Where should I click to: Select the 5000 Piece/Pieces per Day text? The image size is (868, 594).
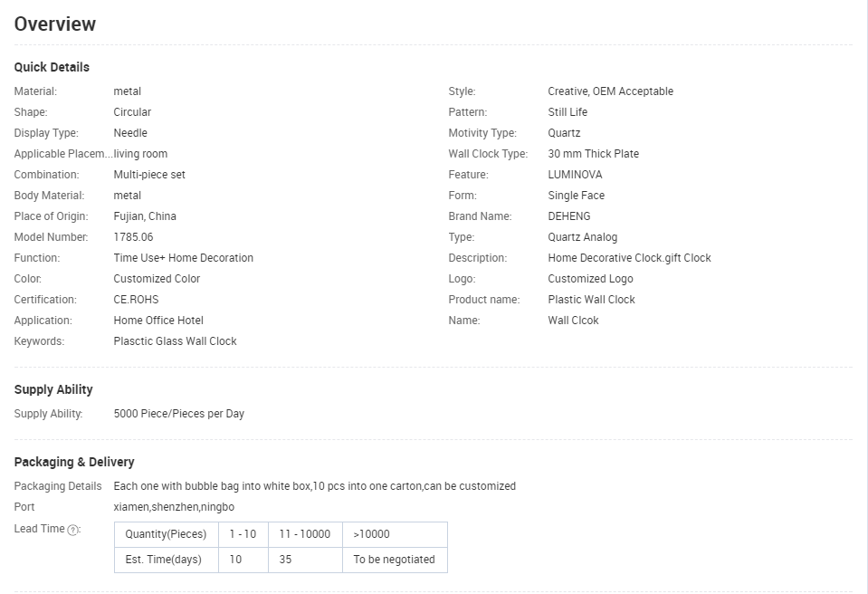tap(179, 414)
